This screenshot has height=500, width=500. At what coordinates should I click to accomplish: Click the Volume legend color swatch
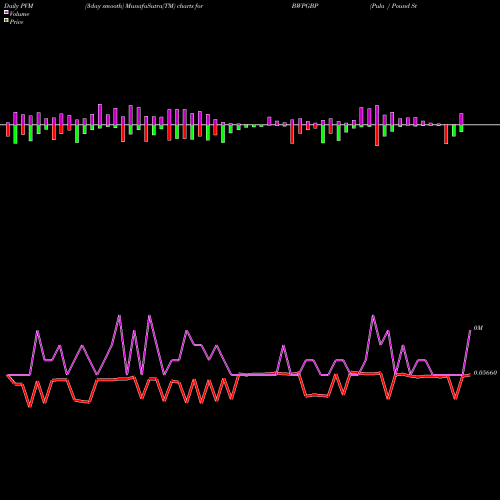click(6, 12)
